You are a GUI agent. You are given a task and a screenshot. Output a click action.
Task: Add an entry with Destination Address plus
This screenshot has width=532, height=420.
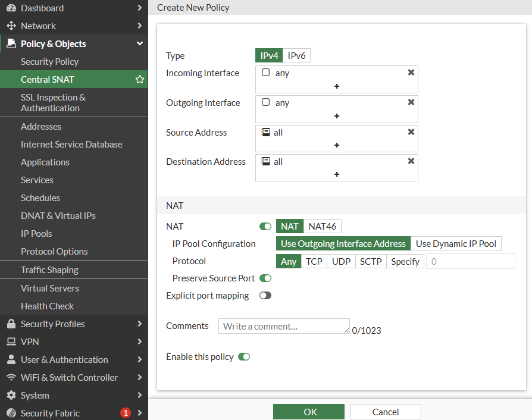pos(337,174)
